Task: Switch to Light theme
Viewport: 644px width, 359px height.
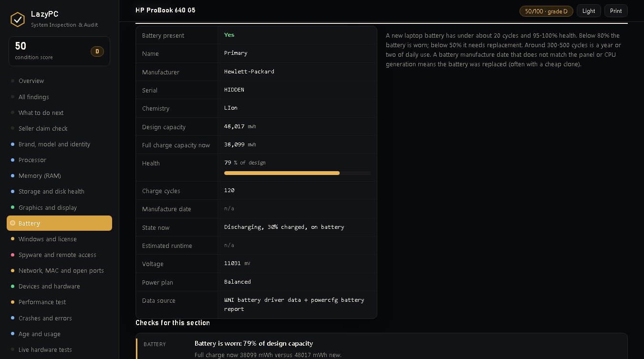Action: [589, 11]
